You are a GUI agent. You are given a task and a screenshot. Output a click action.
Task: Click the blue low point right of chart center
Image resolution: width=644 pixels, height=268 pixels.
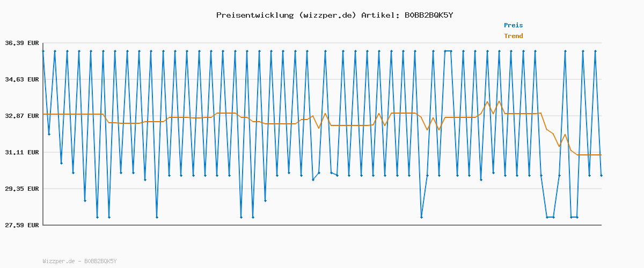point(421,217)
